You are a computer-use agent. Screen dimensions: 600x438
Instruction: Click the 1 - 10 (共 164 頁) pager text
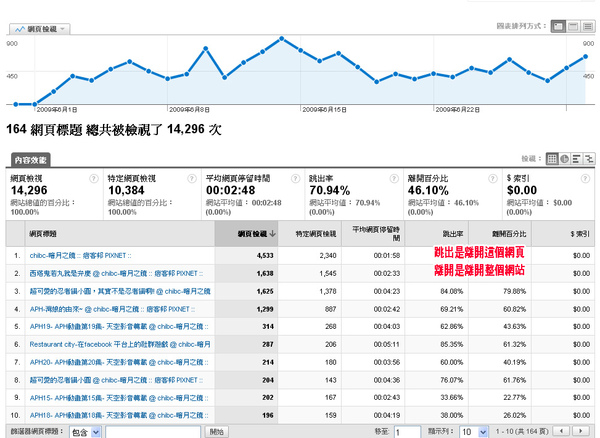(522, 431)
